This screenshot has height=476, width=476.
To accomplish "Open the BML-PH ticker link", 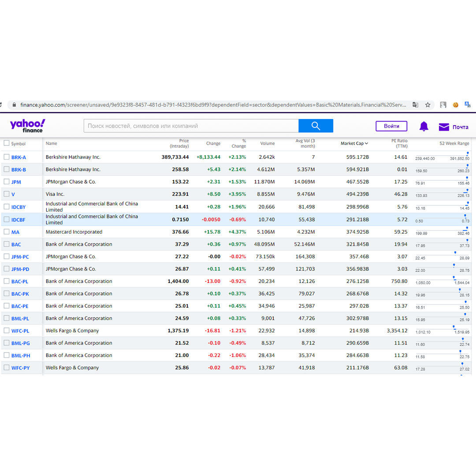I will 21,356.
